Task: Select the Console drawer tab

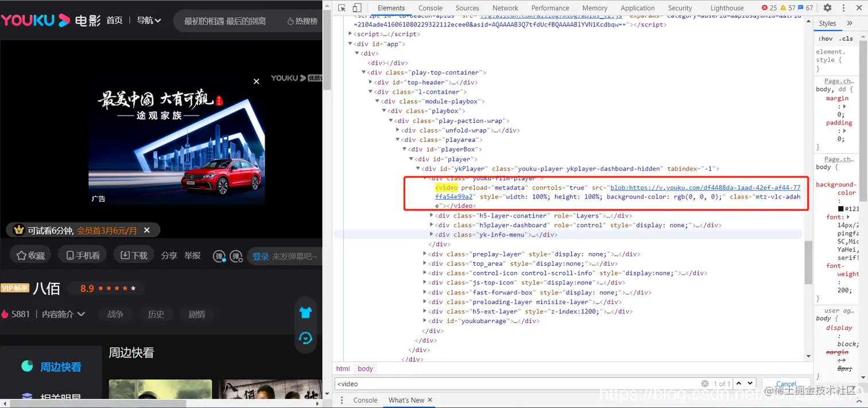Action: 366,400
